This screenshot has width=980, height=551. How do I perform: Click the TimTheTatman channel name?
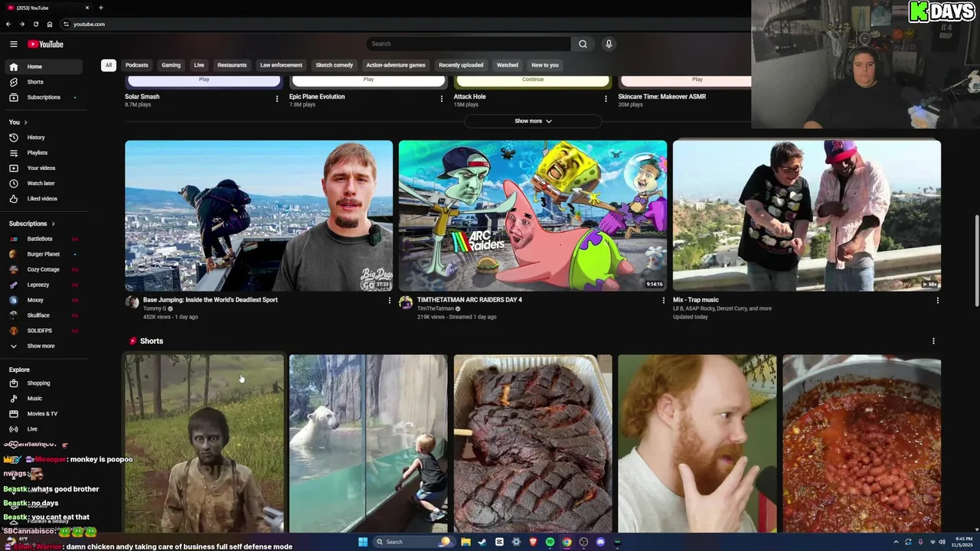tap(436, 308)
